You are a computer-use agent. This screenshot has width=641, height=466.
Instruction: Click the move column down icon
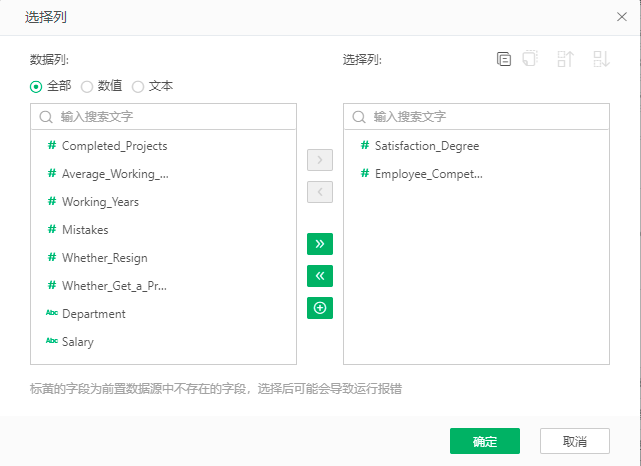600,59
